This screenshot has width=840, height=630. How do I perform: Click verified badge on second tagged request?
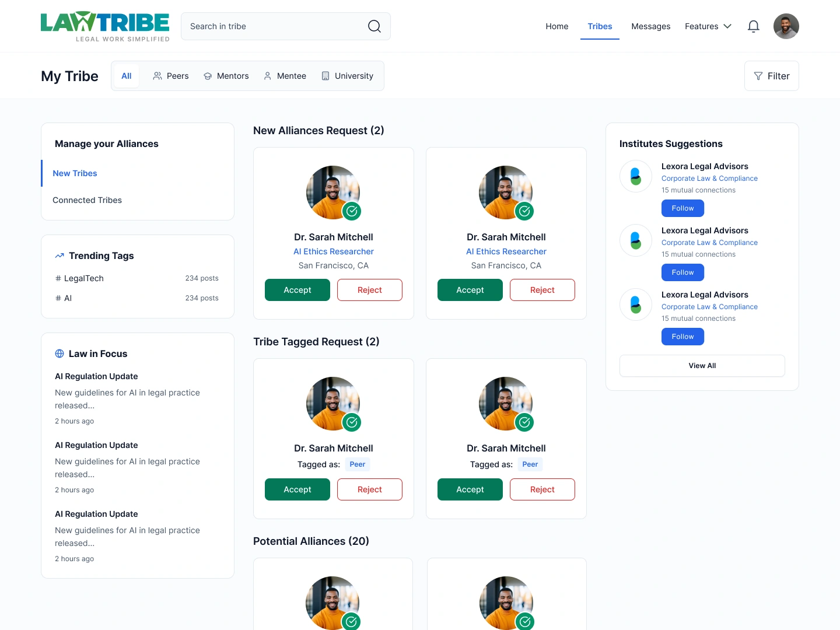524,422
